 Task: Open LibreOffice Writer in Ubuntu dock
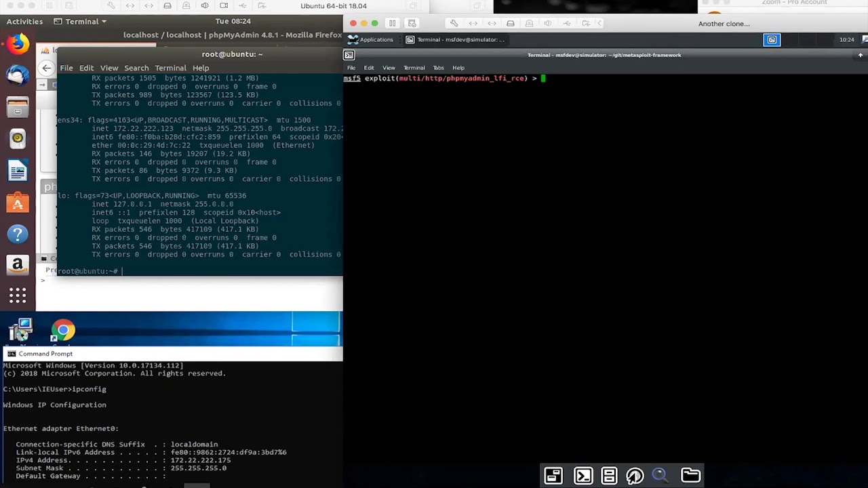tap(18, 171)
